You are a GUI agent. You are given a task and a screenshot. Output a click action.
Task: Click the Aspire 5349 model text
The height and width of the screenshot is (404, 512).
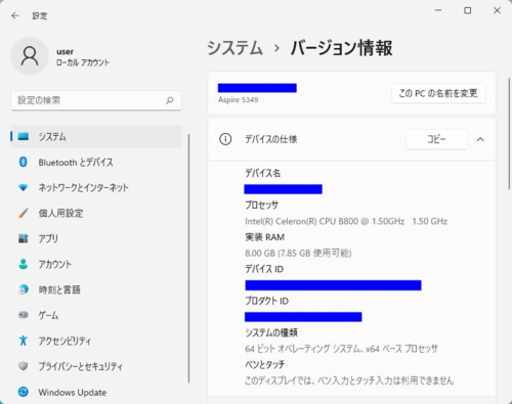[238, 100]
